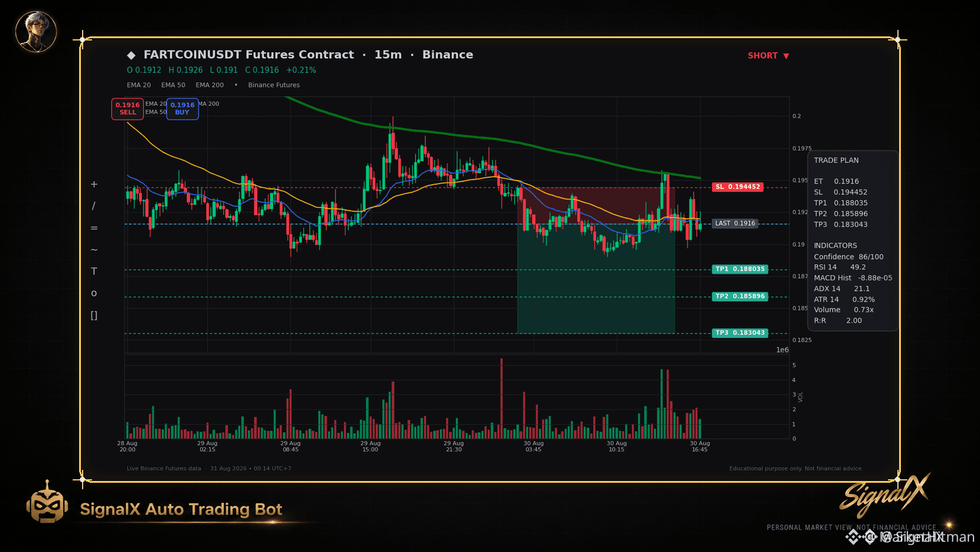
Task: Click the Volume 0.73x indicator row
Action: coord(843,310)
